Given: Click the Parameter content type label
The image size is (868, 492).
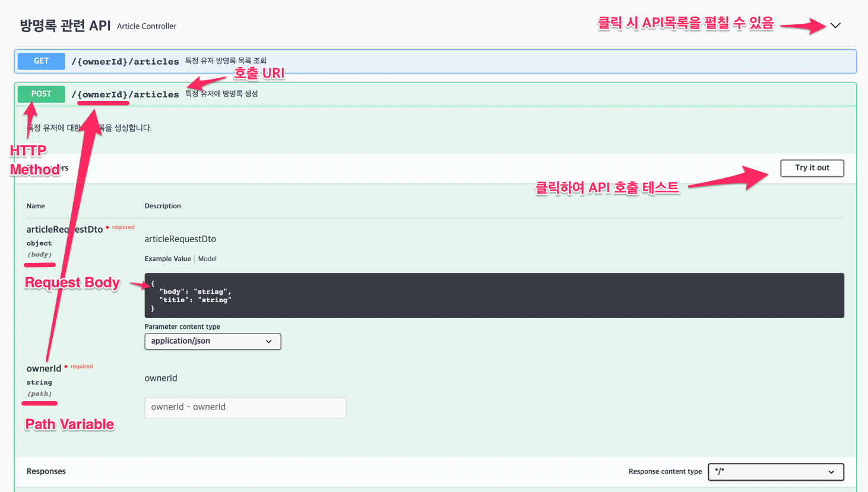Looking at the screenshot, I should (182, 326).
